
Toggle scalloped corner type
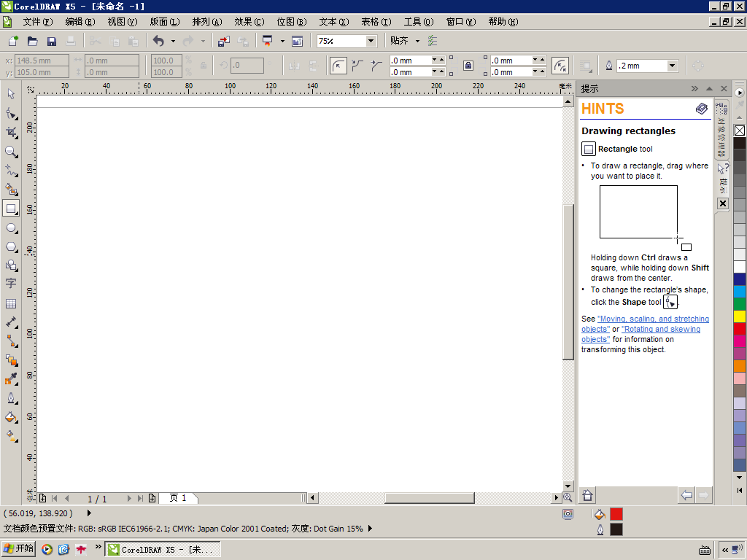coord(357,66)
